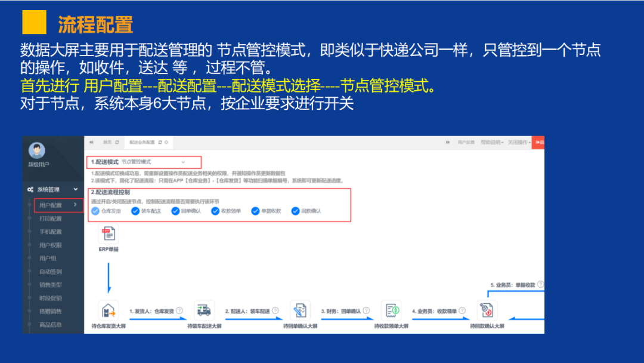The width and height of the screenshot is (644, 363).
Task: Select 用户权限 in the sidebar
Action: (x=51, y=245)
